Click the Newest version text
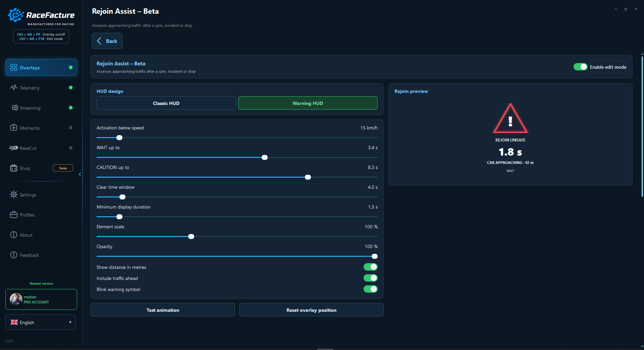The width and height of the screenshot is (644, 350). point(41,283)
